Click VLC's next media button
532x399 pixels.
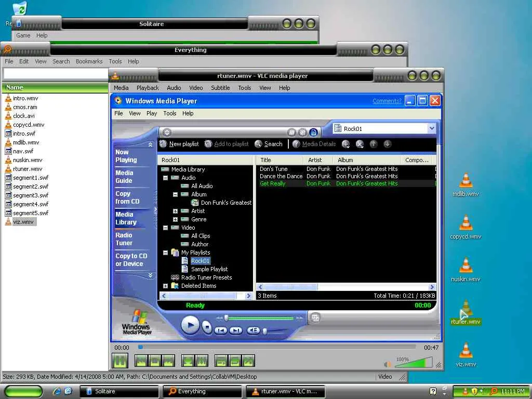point(168,361)
